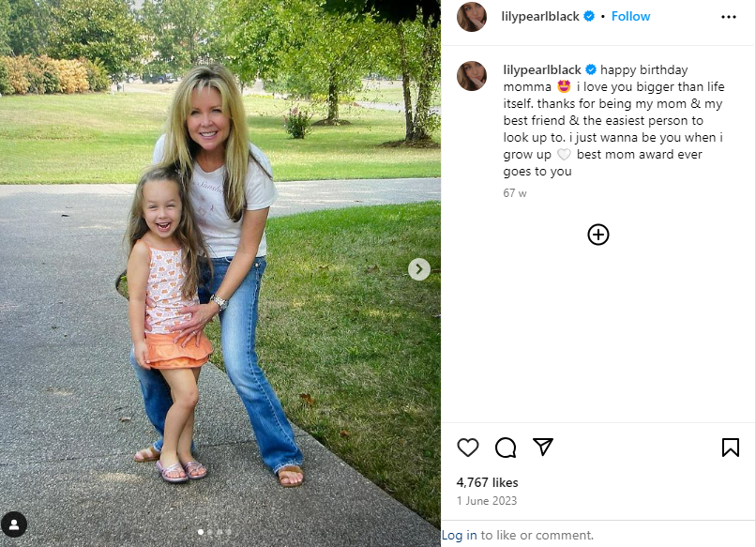Click the Log in link

tap(460, 535)
